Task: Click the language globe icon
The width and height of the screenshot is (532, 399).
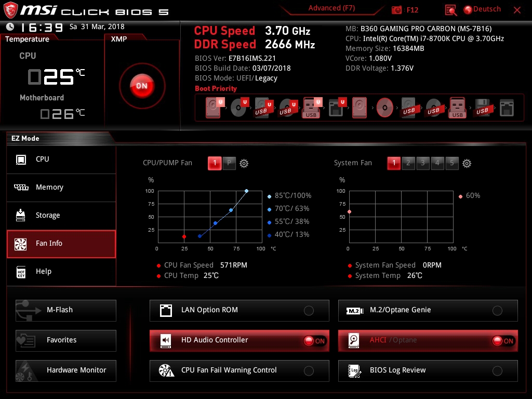Action: pos(468,10)
